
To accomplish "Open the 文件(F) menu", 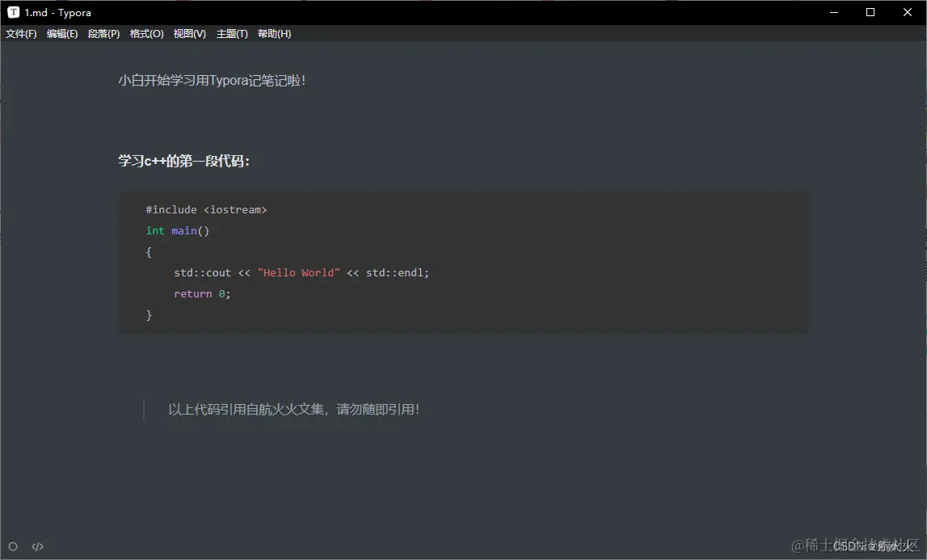I will [21, 34].
